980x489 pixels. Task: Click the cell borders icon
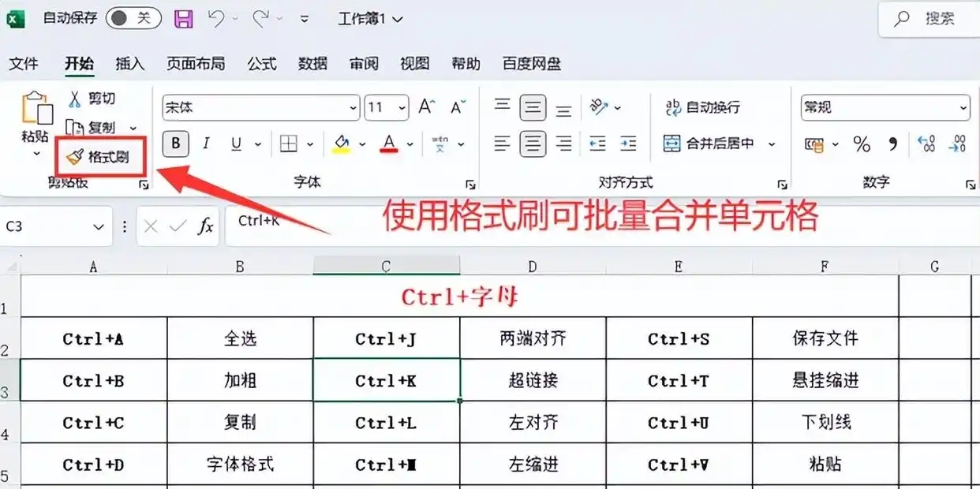click(x=289, y=144)
